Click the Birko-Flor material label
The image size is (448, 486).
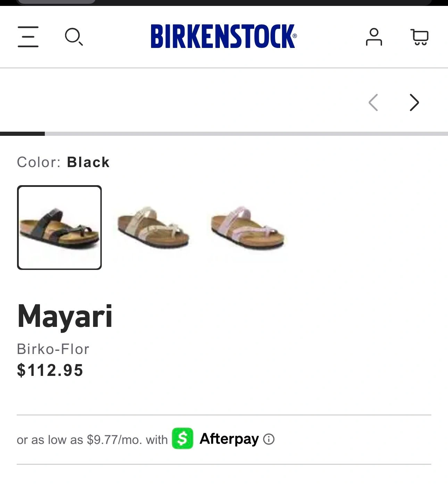pyautogui.click(x=53, y=349)
